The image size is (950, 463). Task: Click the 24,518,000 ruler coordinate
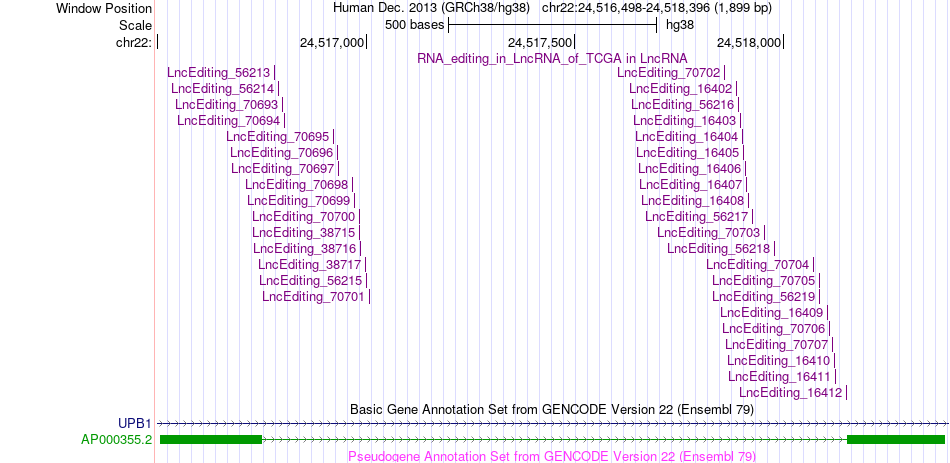coord(749,42)
